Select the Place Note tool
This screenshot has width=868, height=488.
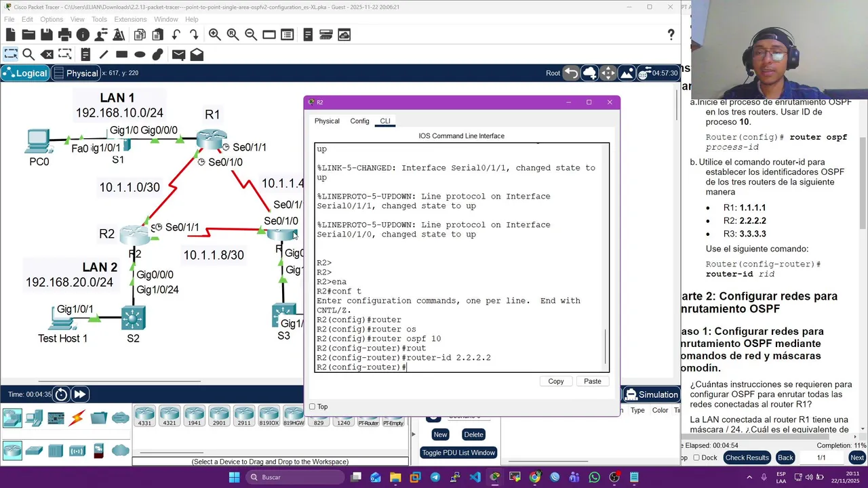tap(85, 54)
